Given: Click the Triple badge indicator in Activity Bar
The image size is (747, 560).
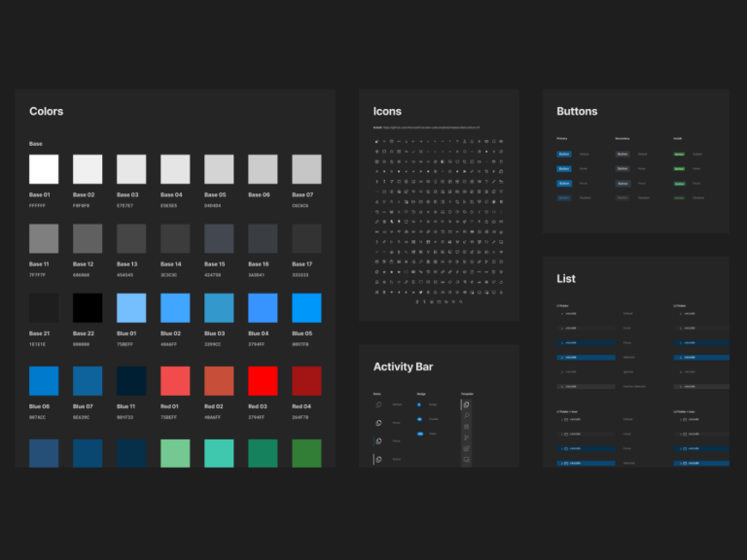Looking at the screenshot, I should (x=419, y=433).
